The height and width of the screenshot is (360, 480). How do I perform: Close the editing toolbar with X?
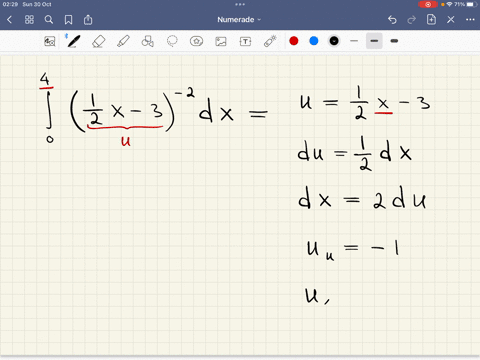point(451,20)
